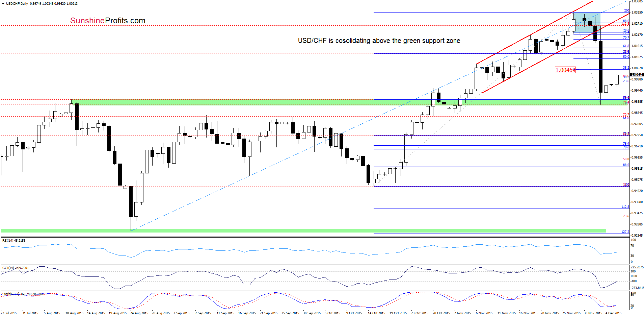Select the upper green support zone rectangle
The image size is (644, 316).
point(350,102)
